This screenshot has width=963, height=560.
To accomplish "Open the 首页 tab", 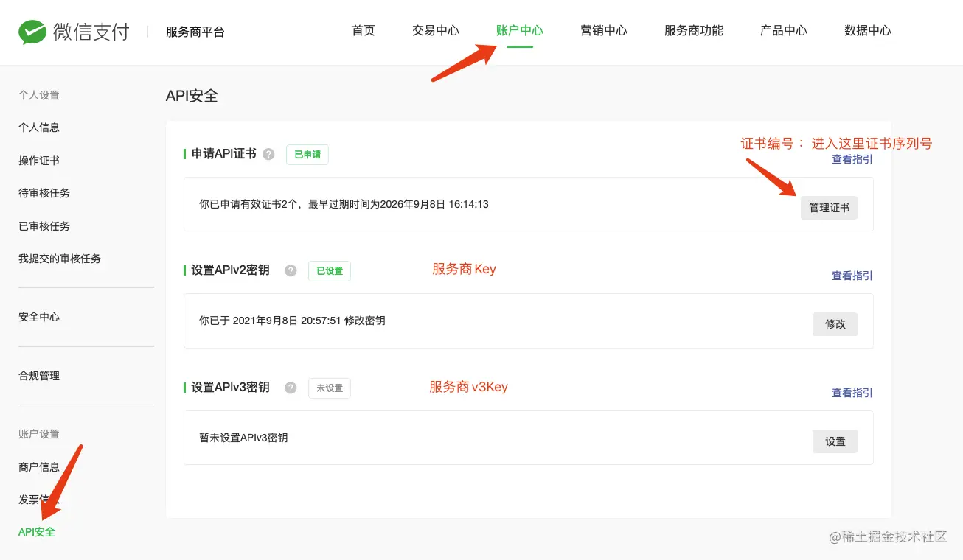I will pos(364,30).
